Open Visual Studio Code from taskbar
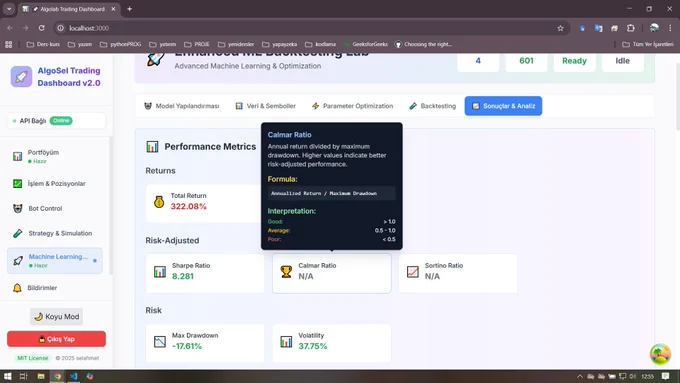Viewport: 680px width, 383px height. click(73, 376)
